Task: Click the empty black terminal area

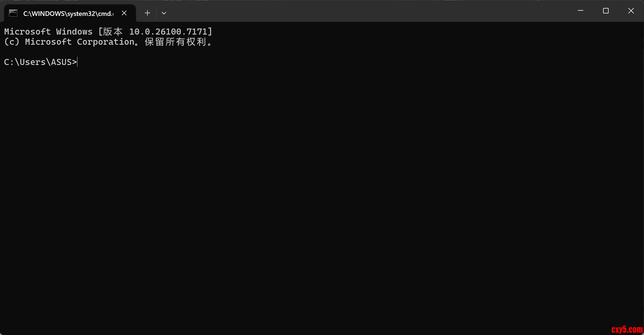Action: (x=321, y=192)
